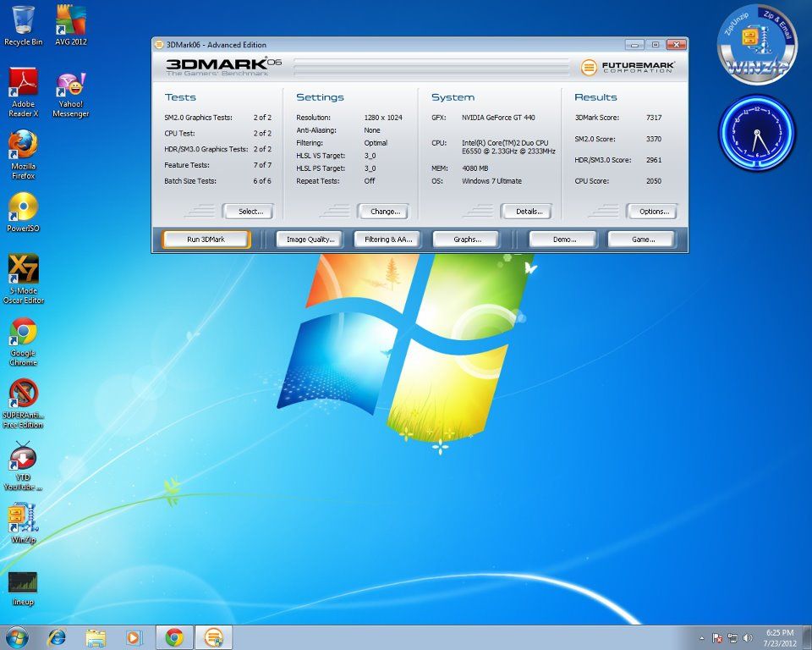Click the 3DMark06 Gamers' Benchmark logo
Viewport: 812px width, 650px height.
point(223,66)
